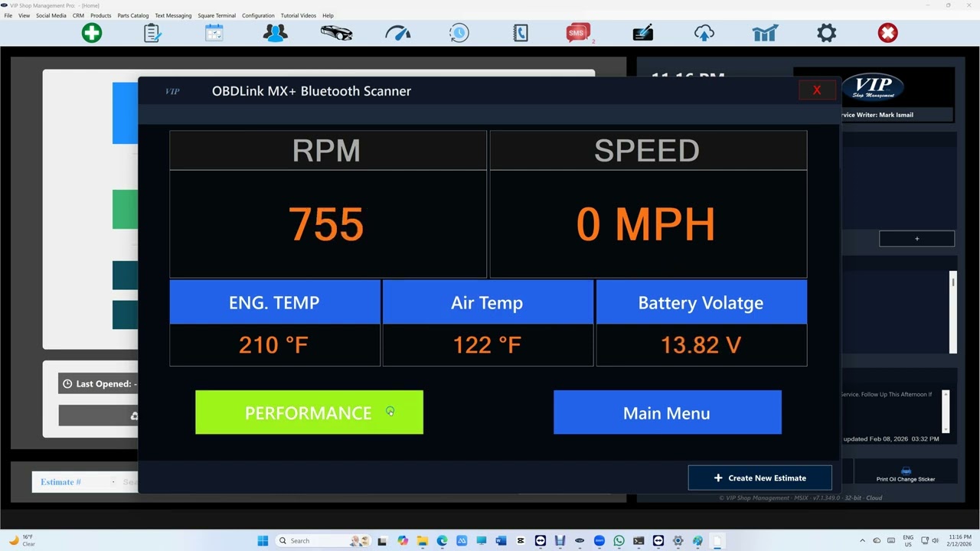Open the red SMS messaging icon
Viewport: 980px width, 551px height.
tap(578, 33)
